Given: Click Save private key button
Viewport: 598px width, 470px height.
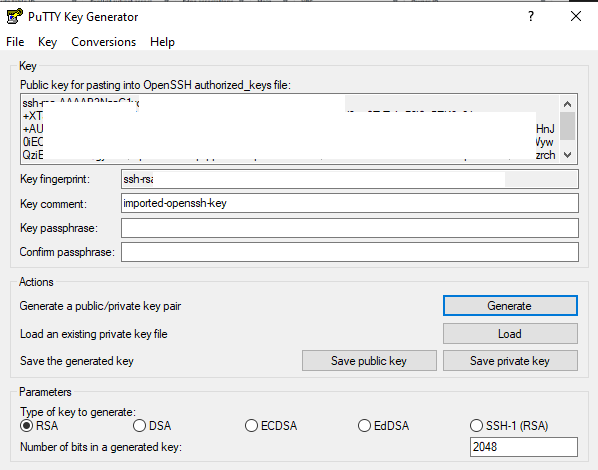Looking at the screenshot, I should point(510,361).
